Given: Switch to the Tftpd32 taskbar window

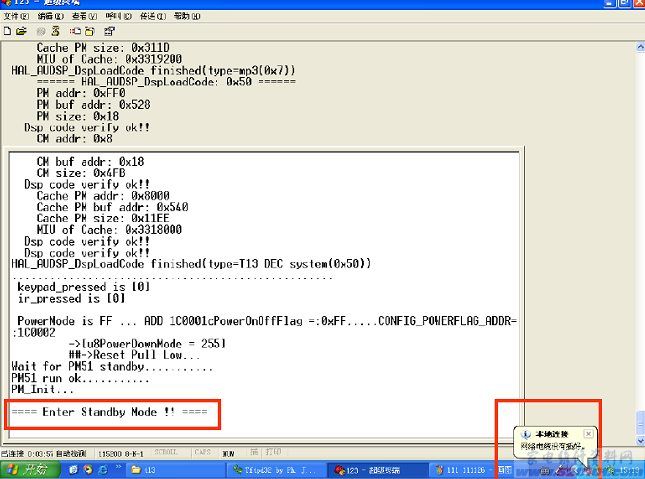Looking at the screenshot, I should click(x=272, y=469).
